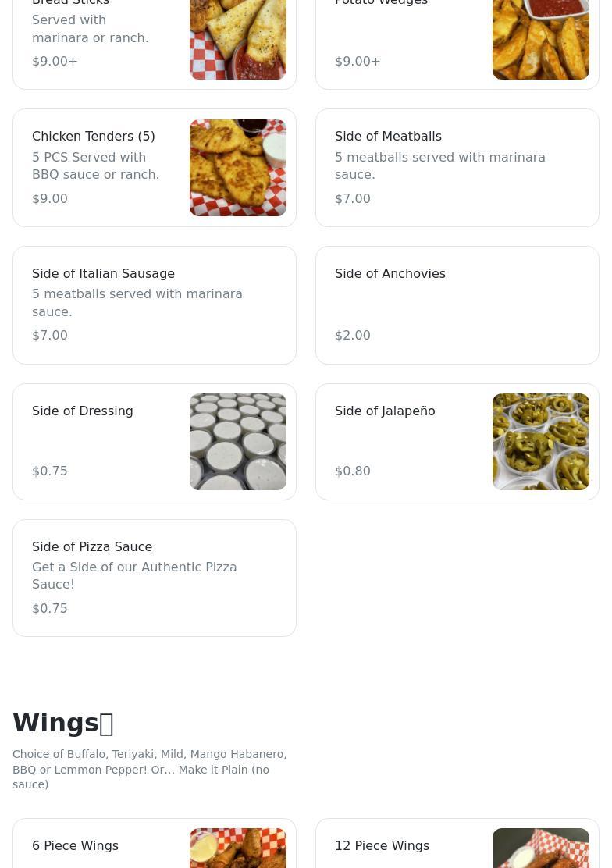This screenshot has width=612, height=868.
Task: Click the $2.00 anchovies price
Action: click(353, 336)
